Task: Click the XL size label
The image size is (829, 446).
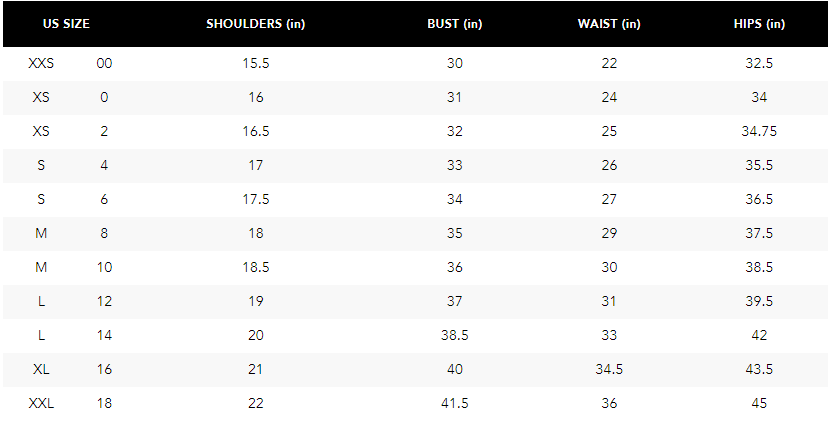Action: click(41, 369)
